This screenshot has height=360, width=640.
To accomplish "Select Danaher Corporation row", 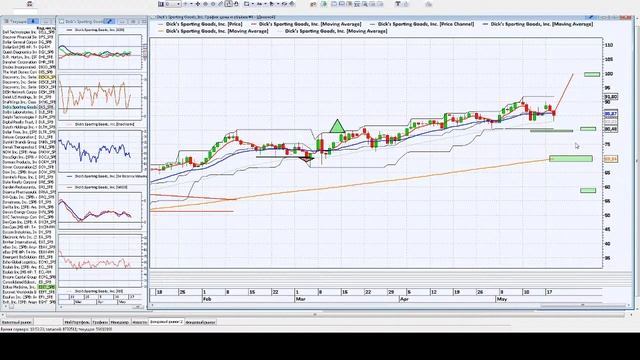I will tap(28, 62).
